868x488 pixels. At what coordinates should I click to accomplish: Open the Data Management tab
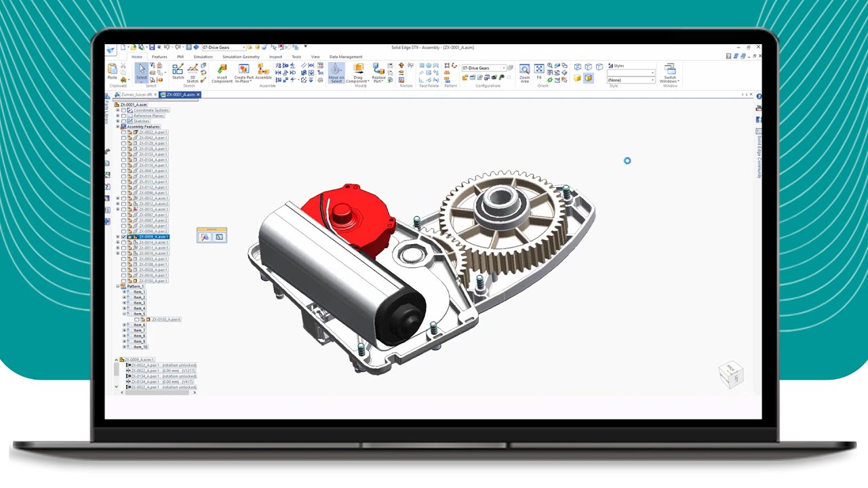coord(346,57)
